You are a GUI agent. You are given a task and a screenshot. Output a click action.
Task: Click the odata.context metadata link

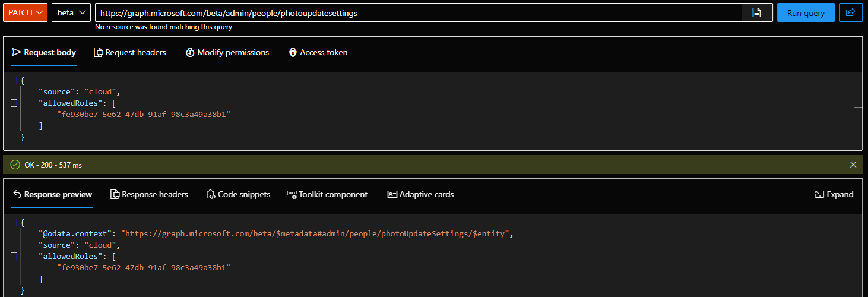(x=315, y=234)
